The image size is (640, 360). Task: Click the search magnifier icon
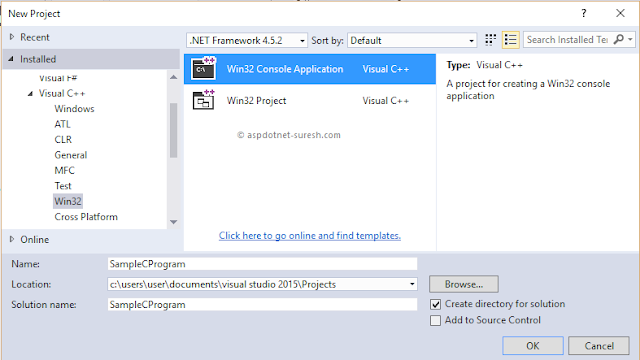click(619, 39)
